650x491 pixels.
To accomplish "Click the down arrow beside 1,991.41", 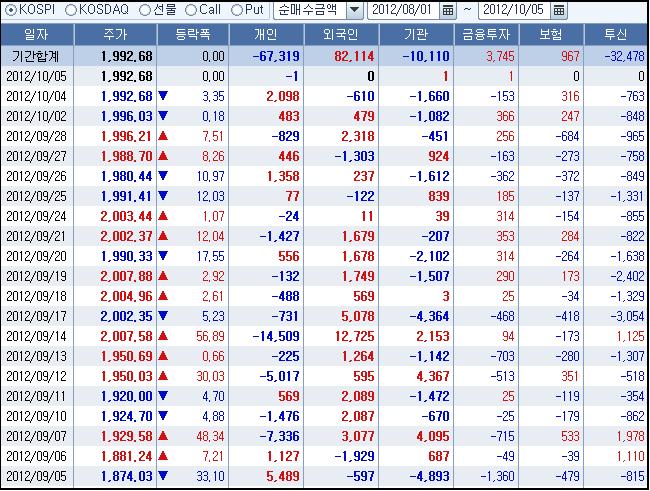I will click(163, 196).
